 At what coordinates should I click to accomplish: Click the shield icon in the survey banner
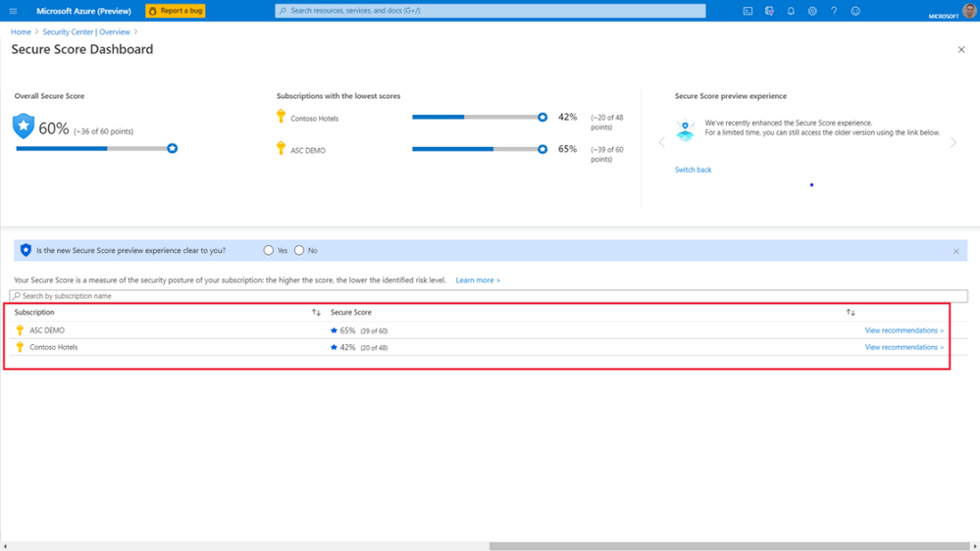(x=26, y=250)
